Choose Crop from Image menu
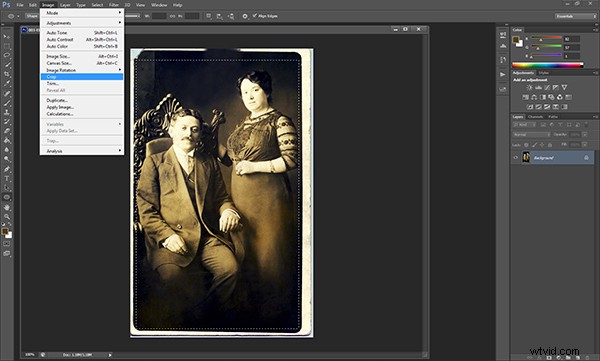Screen dimensions: 600x361 pos(82,77)
